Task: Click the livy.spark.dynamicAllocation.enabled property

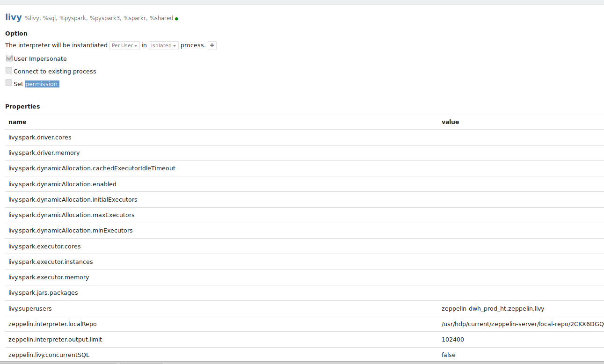Action: (x=62, y=184)
